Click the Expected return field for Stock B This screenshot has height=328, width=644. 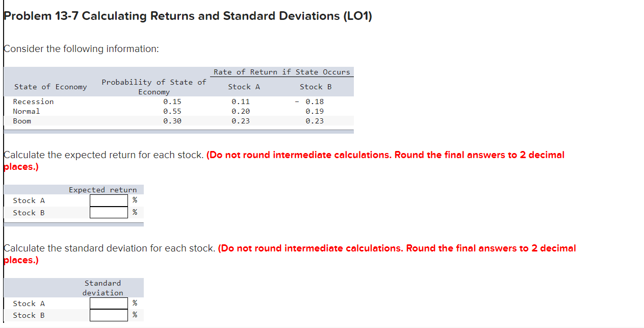[x=109, y=212]
